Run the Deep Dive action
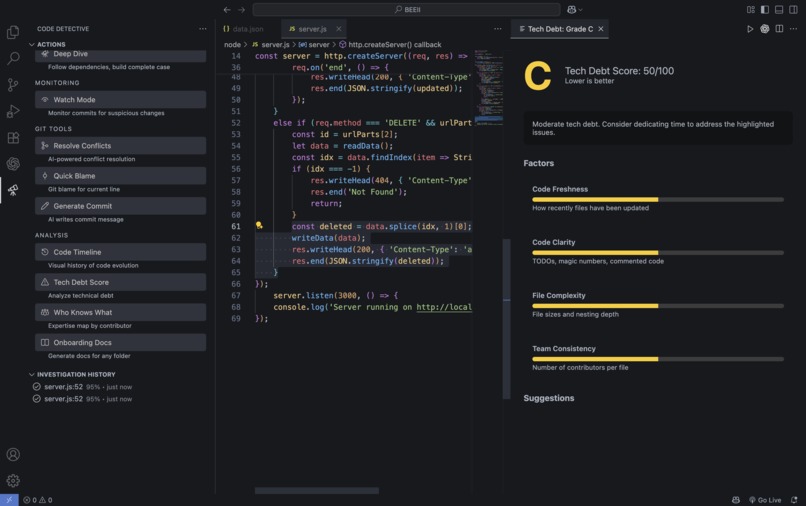Viewport: 806px width, 506px height. pyautogui.click(x=120, y=55)
